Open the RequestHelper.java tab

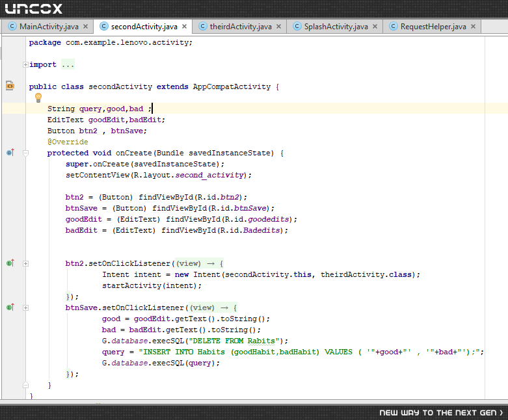point(432,27)
